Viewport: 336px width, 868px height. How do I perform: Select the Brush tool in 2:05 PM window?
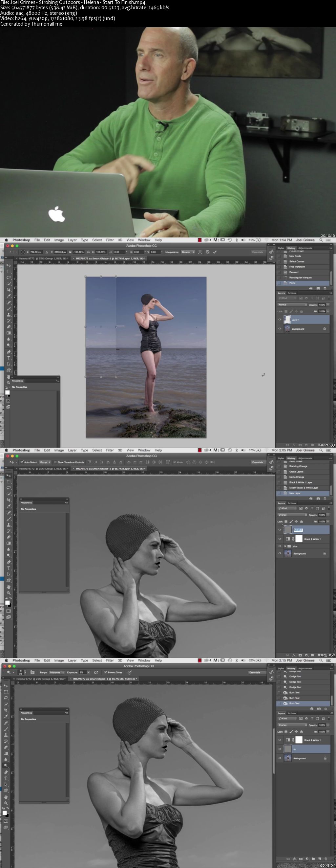9,519
